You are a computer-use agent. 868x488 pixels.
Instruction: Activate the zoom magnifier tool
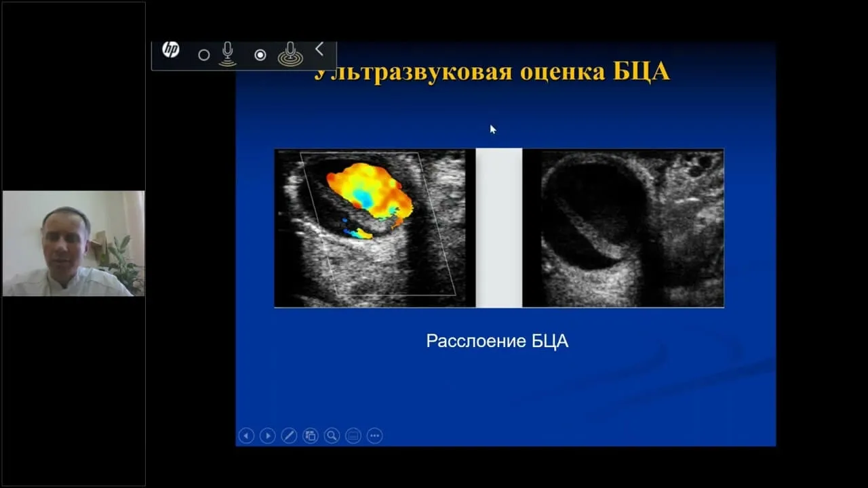pyautogui.click(x=332, y=436)
